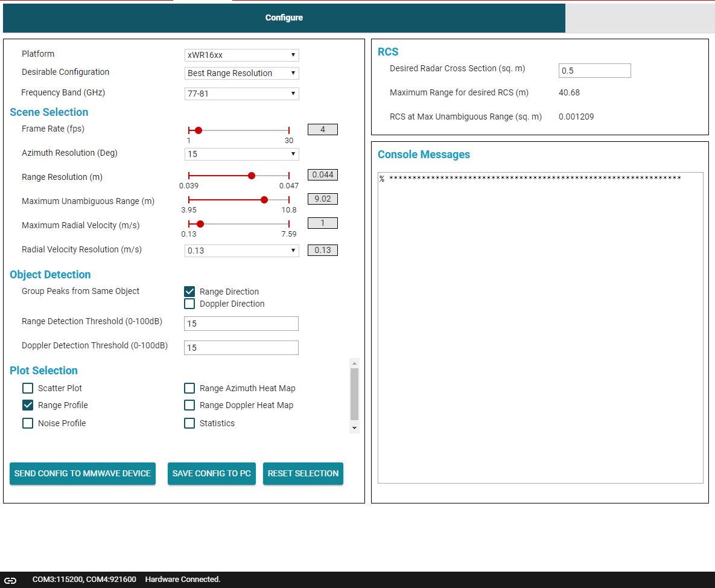Image resolution: width=715 pixels, height=588 pixels.
Task: Enable the Range Azimuth Heat Map
Action: [189, 388]
